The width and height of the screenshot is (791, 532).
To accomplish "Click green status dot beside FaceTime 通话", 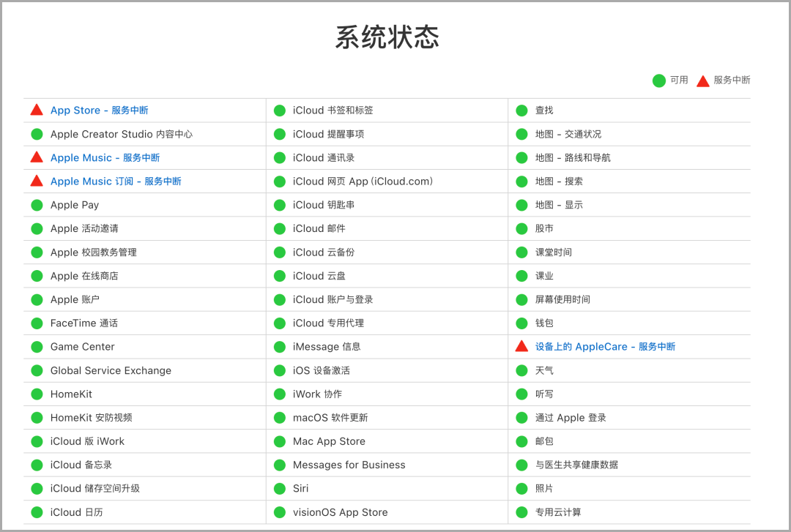I will point(37,323).
